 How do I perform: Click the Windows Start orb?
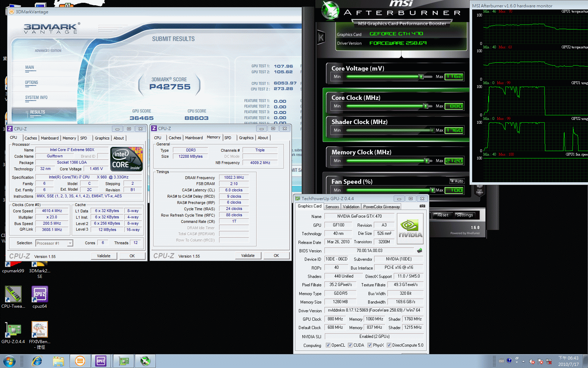(9, 361)
